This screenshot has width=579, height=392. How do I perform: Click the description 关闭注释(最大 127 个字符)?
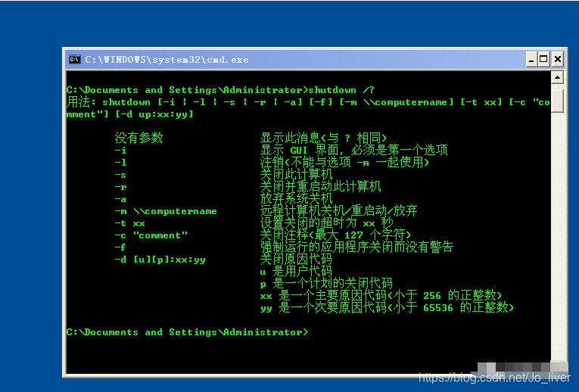click(335, 235)
